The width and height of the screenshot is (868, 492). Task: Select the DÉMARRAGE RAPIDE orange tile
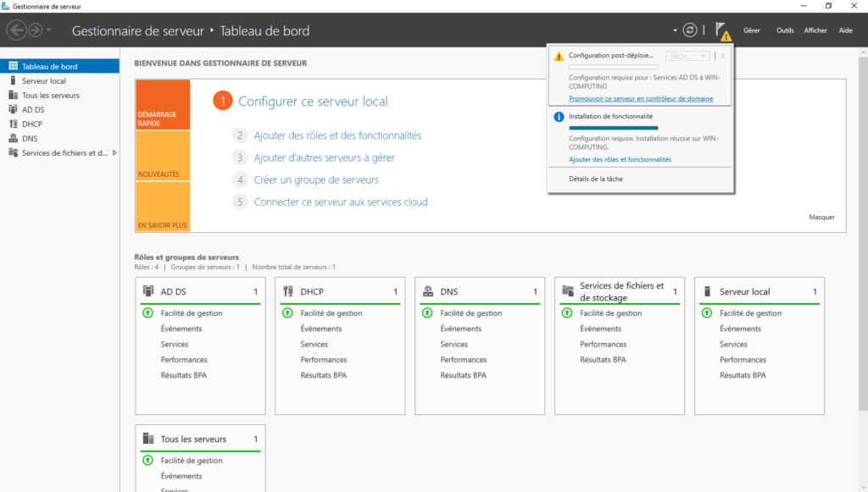pyautogui.click(x=163, y=105)
